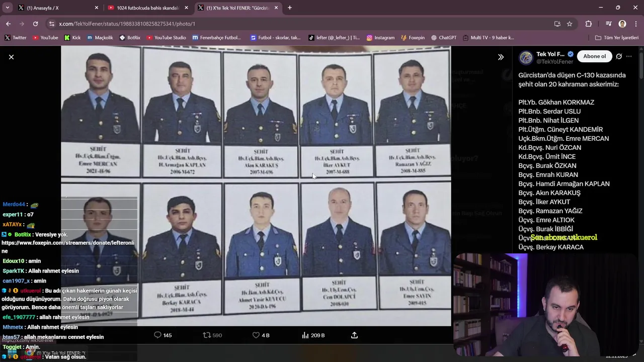Open the tweet more options ellipsis
Viewport: 644px width, 362px height.
(x=629, y=56)
